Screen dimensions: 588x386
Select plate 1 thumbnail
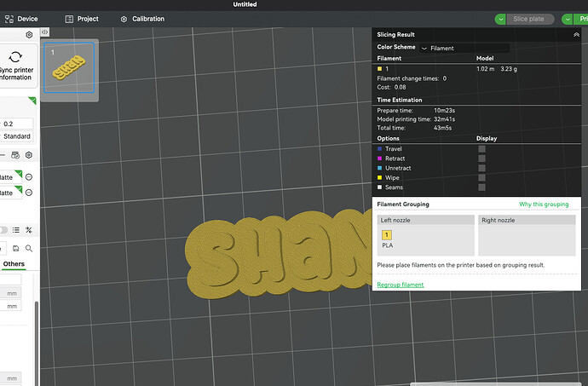69,67
